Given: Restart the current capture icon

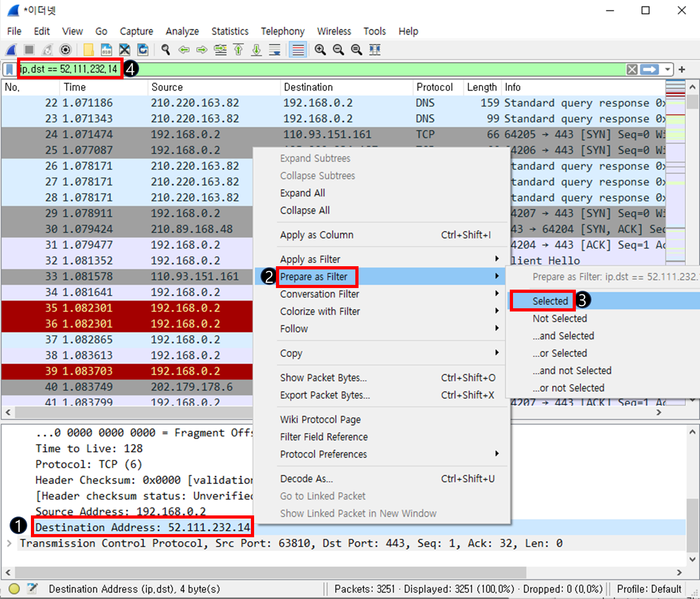Looking at the screenshot, I should point(47,50).
